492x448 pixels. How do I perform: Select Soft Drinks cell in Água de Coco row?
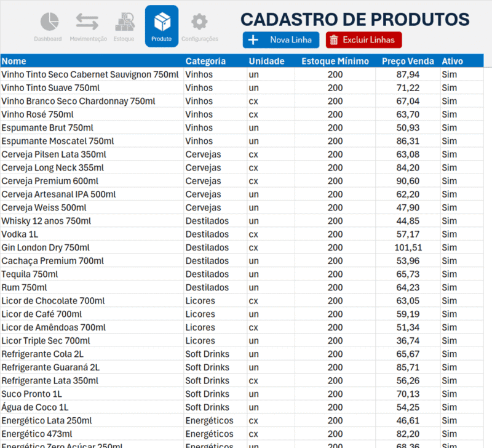[215, 407]
